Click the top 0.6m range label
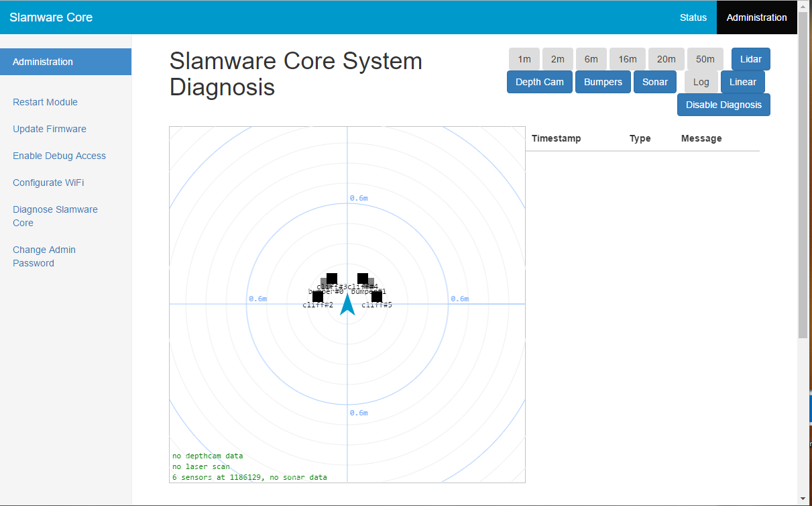The image size is (812, 506). pyautogui.click(x=359, y=198)
